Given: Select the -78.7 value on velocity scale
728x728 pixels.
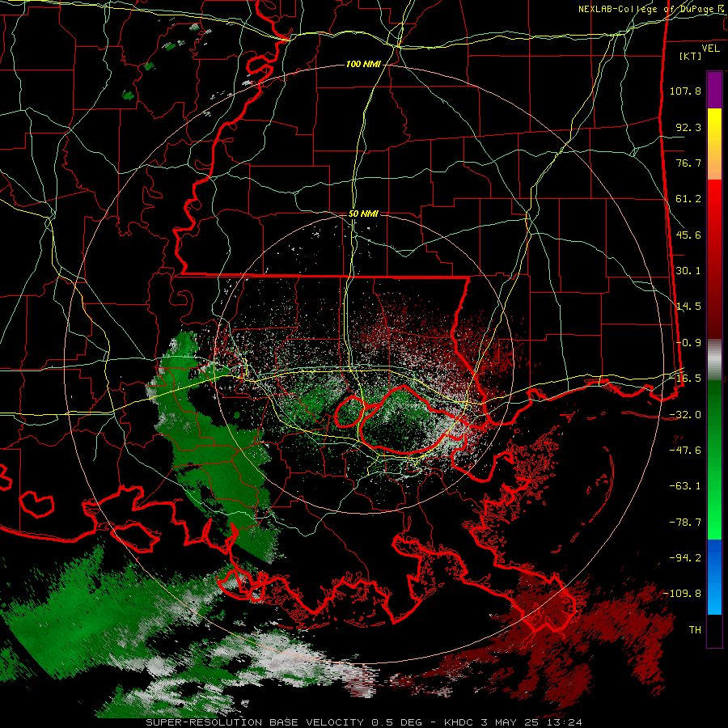Looking at the screenshot, I should point(685,523).
